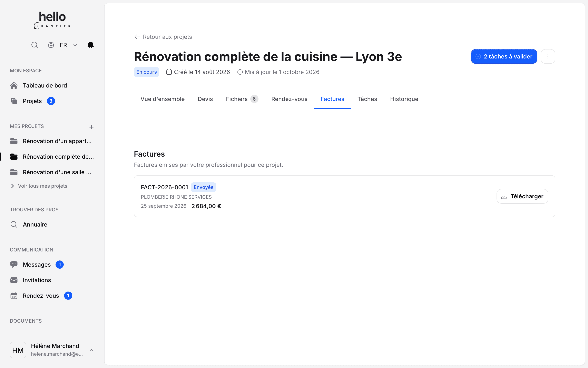Click folder icon for Rénovation complète de...
588x368 pixels.
pos(14,157)
